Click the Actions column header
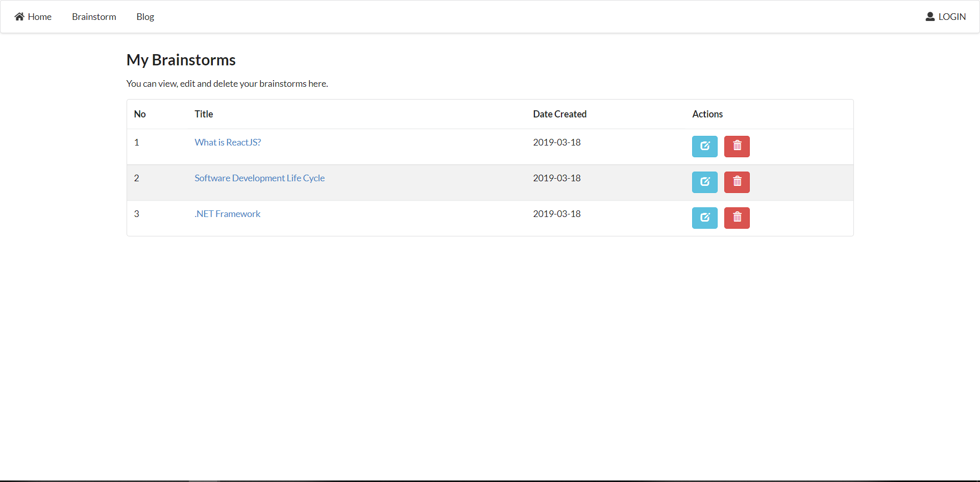 coord(707,114)
